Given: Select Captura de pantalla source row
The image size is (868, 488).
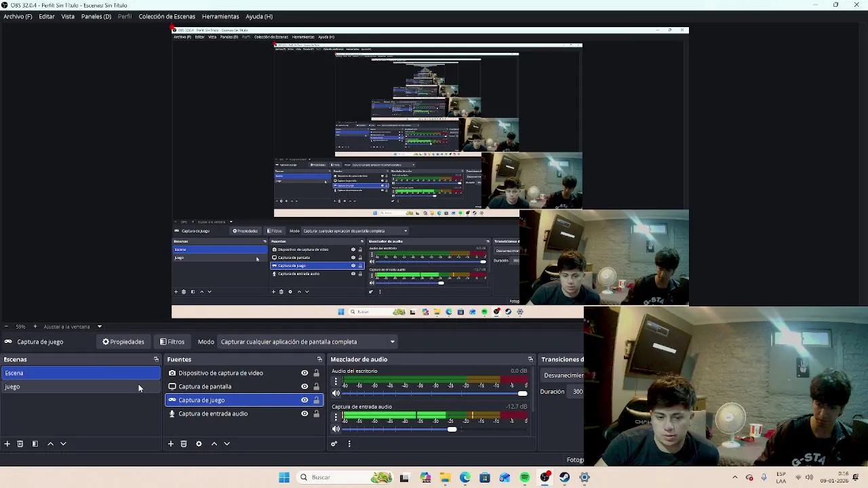Looking at the screenshot, I should tap(244, 386).
